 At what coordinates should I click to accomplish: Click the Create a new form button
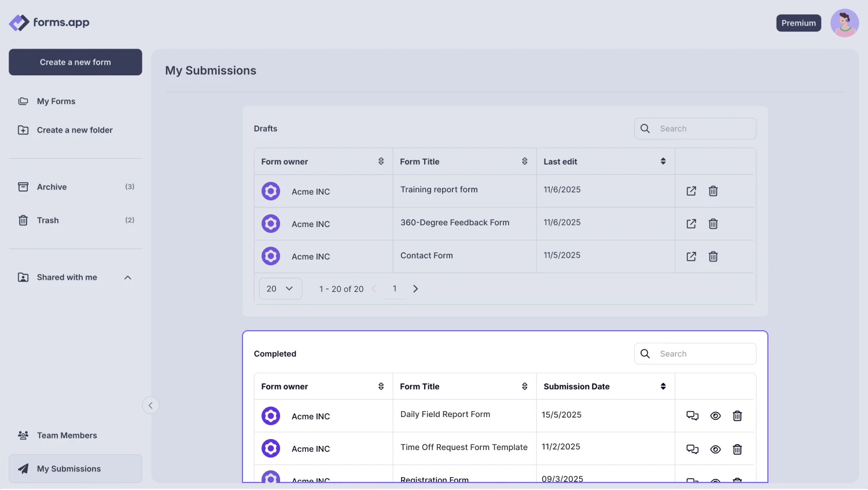(75, 62)
